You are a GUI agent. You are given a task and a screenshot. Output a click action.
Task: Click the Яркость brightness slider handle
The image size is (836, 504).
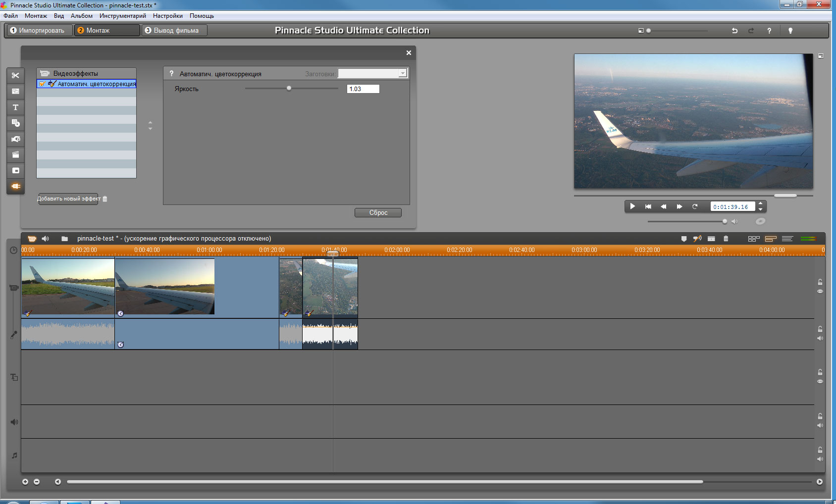click(x=289, y=89)
